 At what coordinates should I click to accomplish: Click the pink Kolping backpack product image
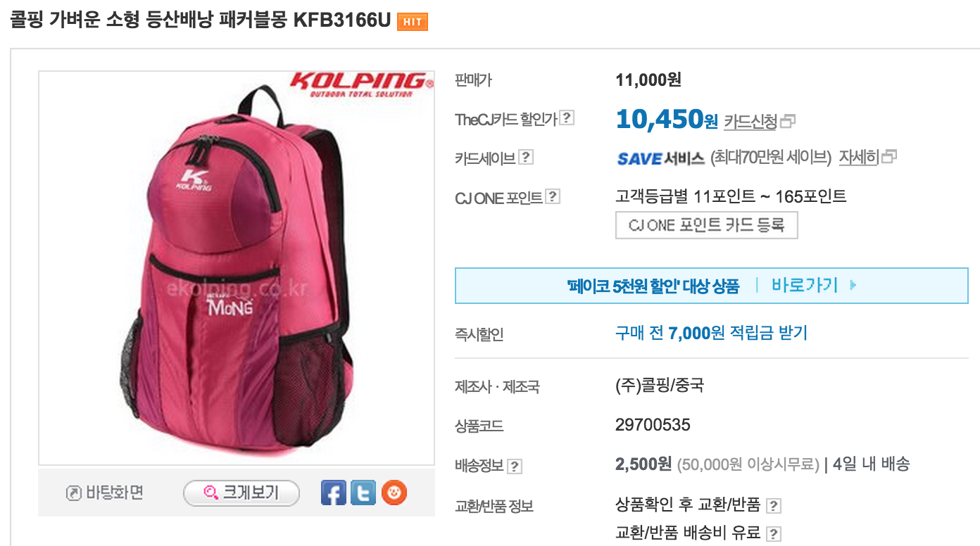(x=237, y=267)
